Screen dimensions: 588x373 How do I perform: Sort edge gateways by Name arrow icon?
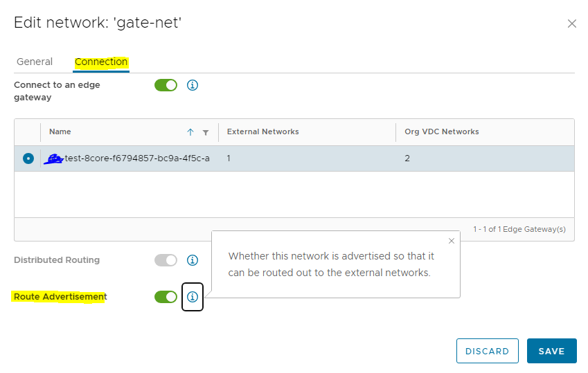pos(190,132)
